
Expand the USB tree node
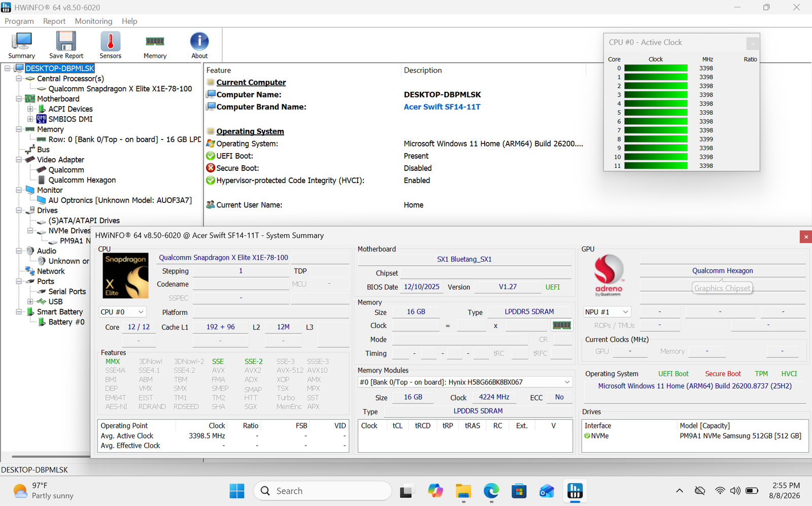[x=30, y=302]
